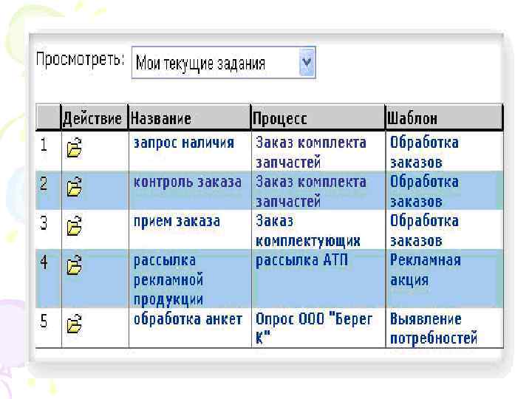532x399 pixels.
Task: Open folder action icon in row 1
Action: click(75, 147)
